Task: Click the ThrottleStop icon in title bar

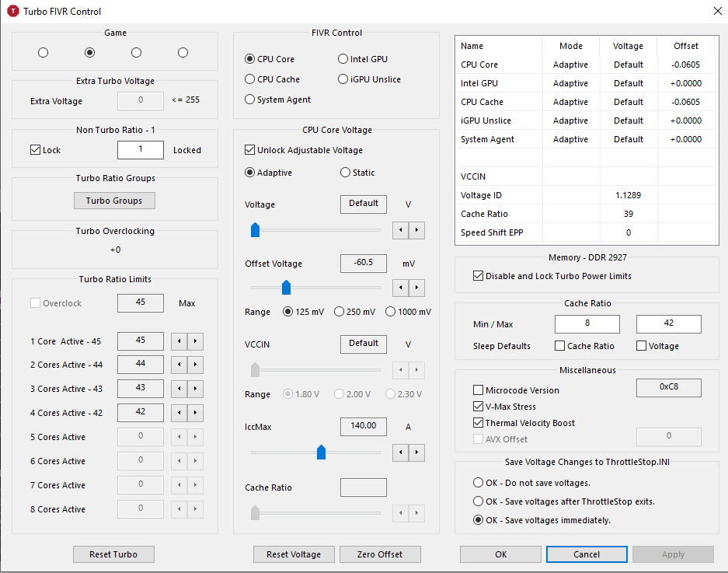Action: (x=12, y=12)
